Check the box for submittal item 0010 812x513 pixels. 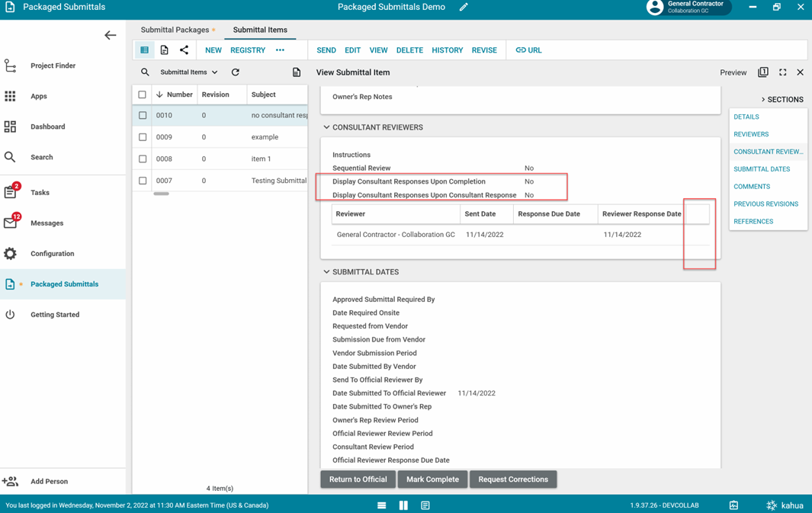pyautogui.click(x=143, y=116)
